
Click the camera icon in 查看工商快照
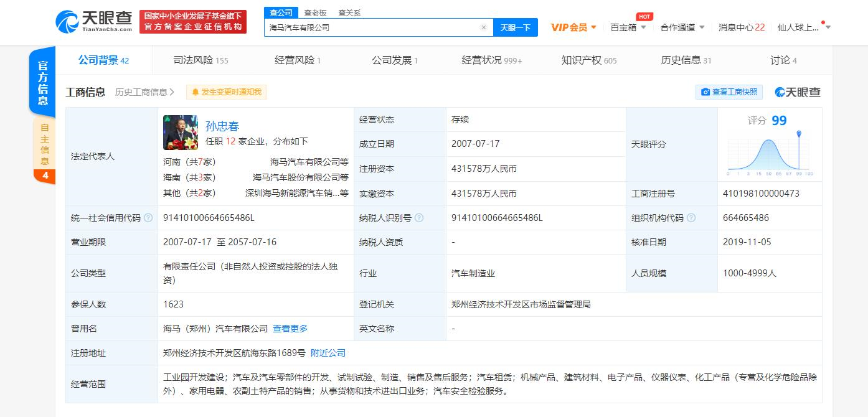[x=705, y=92]
